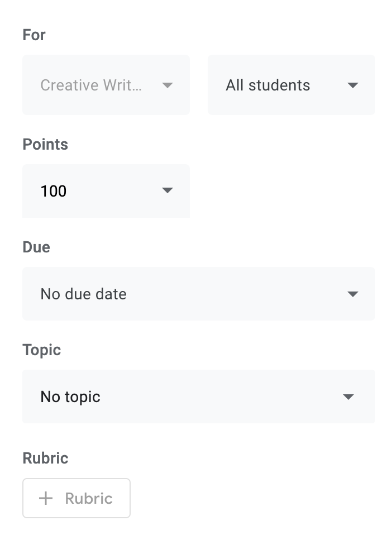Screen dimensions: 392x554
Task: Select the 'No topic' text
Action: 70,397
